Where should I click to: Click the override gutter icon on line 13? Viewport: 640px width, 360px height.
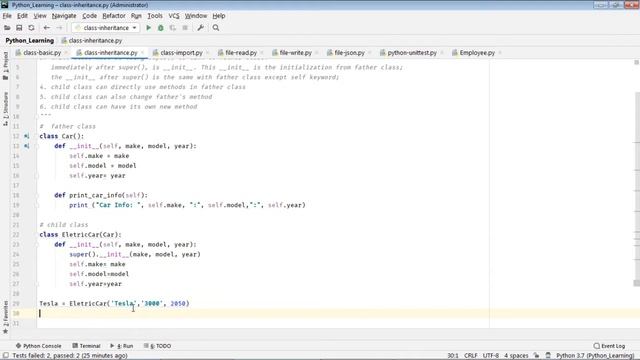27,146
